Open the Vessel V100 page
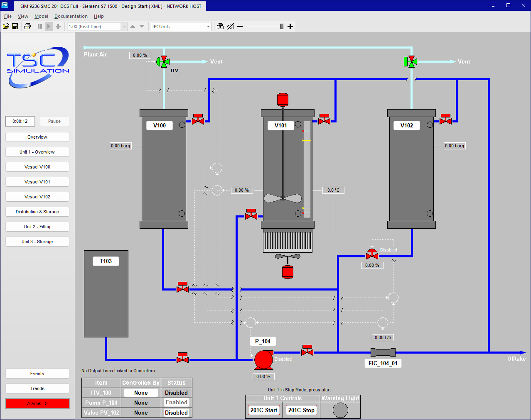531x420 pixels. pyautogui.click(x=37, y=167)
